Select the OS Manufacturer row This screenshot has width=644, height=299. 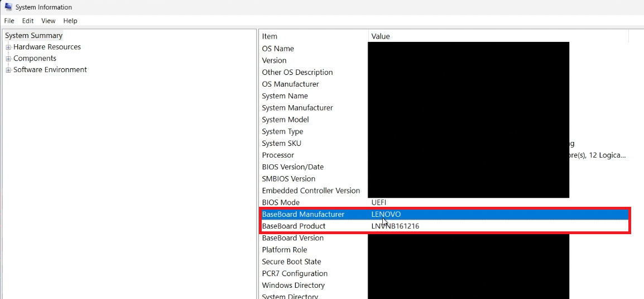tap(444, 84)
